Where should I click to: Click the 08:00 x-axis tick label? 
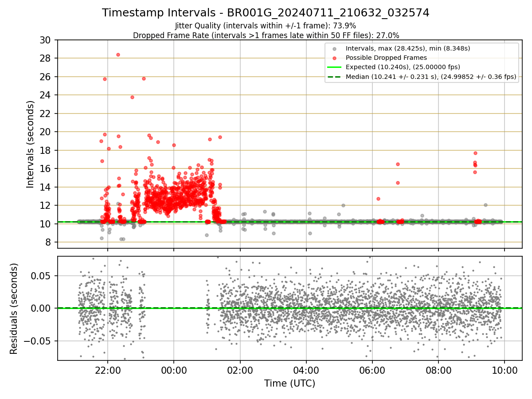(438, 370)
